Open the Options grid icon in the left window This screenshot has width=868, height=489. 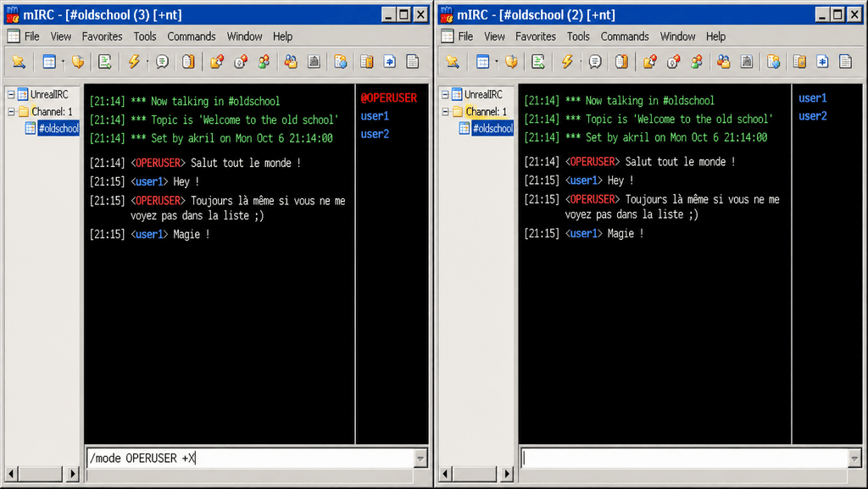49,61
